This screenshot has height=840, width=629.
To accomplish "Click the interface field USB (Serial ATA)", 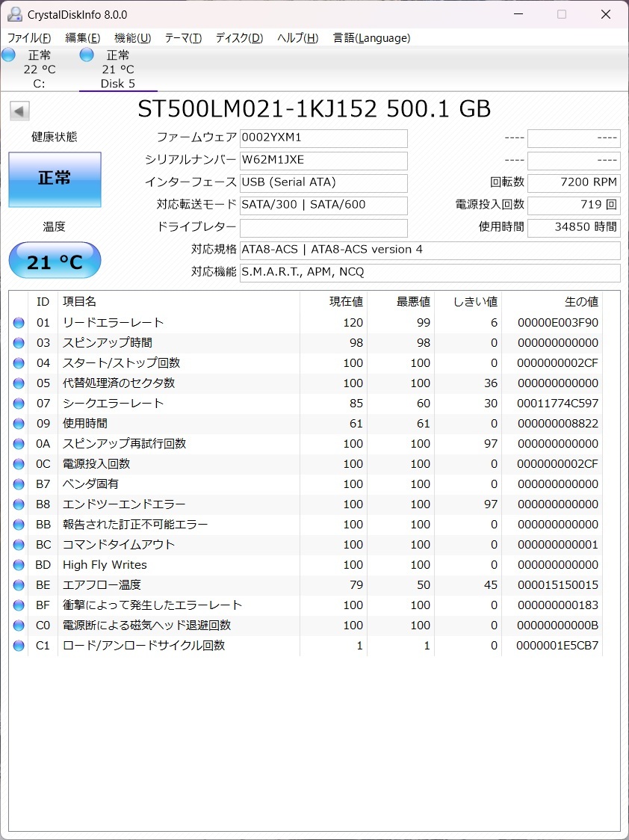I will coord(323,183).
